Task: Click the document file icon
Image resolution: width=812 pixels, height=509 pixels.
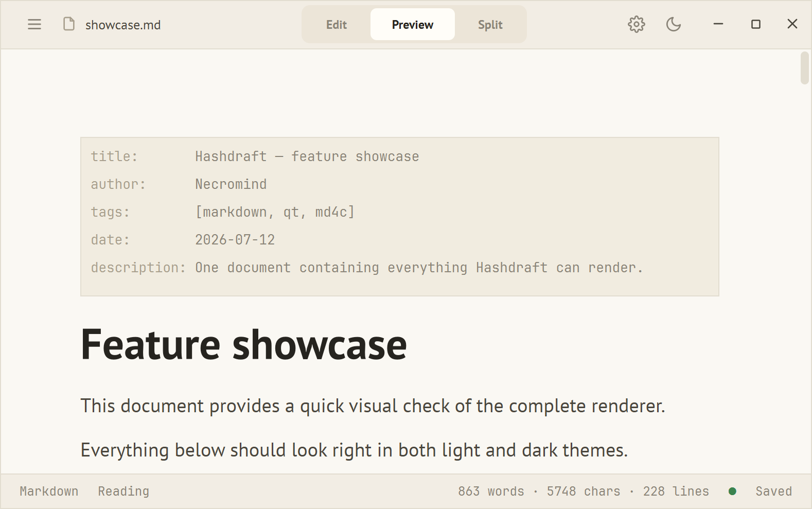Action: [69, 24]
